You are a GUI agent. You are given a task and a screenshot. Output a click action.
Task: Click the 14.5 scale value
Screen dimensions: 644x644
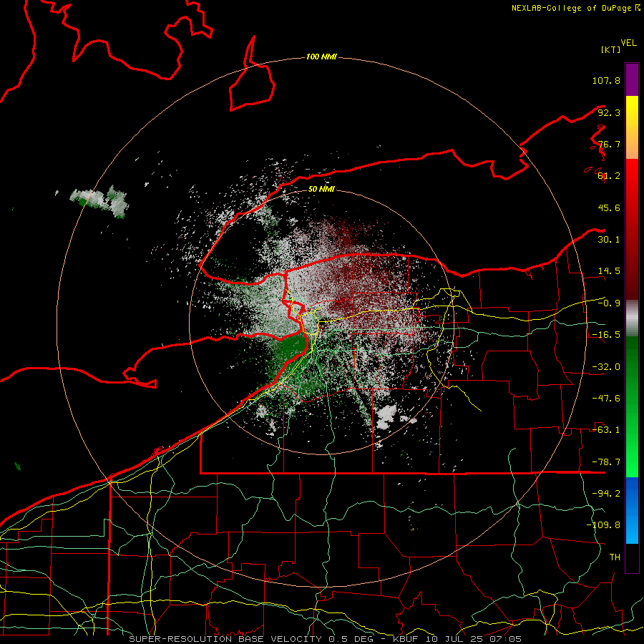pyautogui.click(x=609, y=271)
